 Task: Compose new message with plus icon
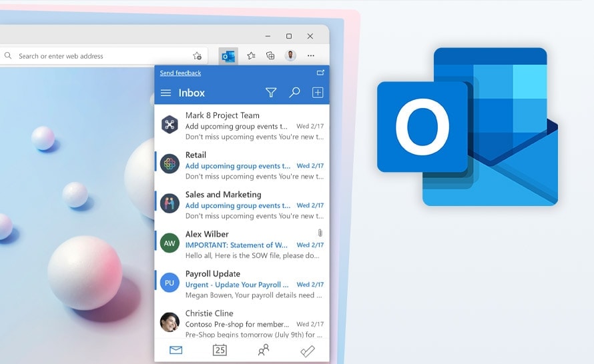coord(318,92)
